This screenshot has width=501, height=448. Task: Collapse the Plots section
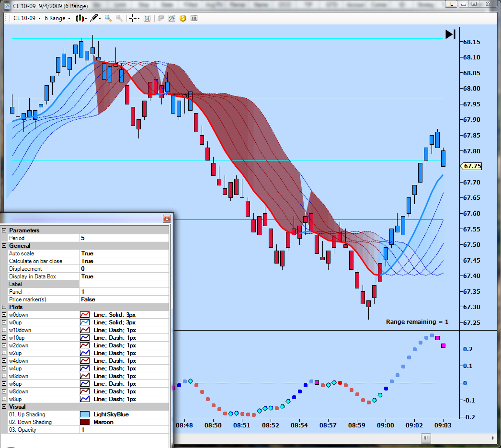(x=4, y=307)
